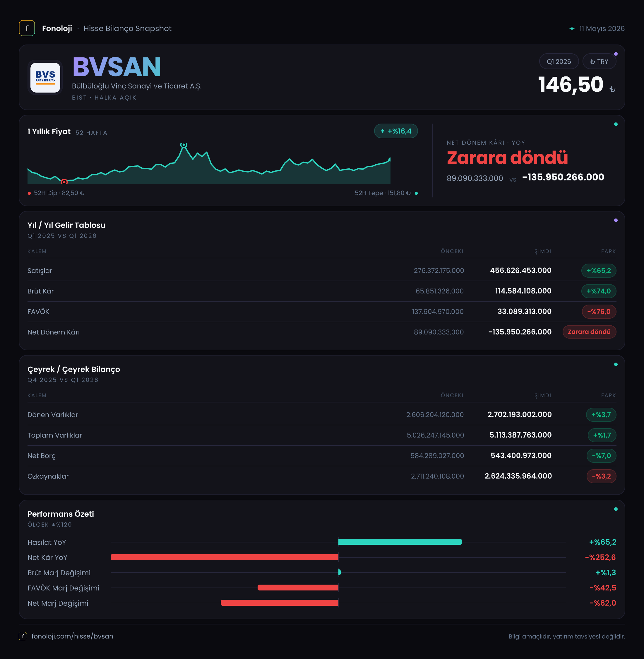Click the +%16,4 yearly change badge
This screenshot has width=644, height=659.
(396, 131)
